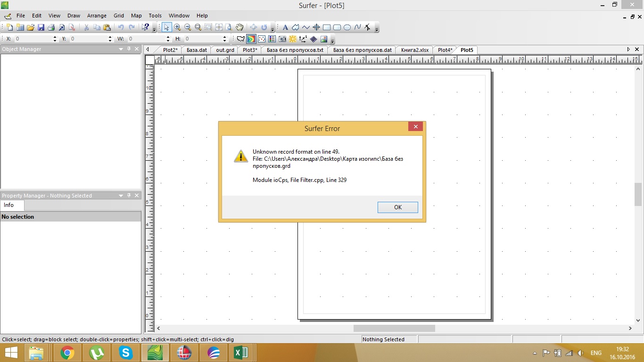Open Skype from the taskbar
The width and height of the screenshot is (644, 362).
click(126, 353)
